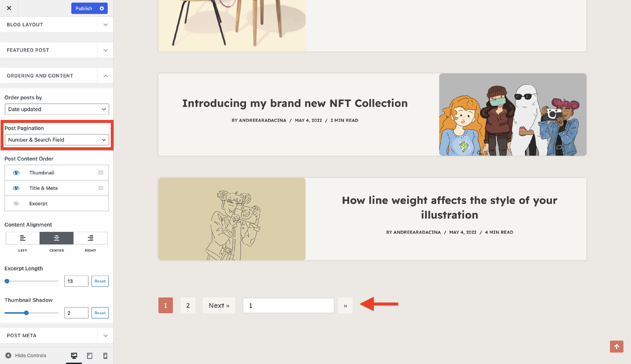Screen dimensions: 631x364
Task: Expand the Blog Layout section
Action: [105, 24]
